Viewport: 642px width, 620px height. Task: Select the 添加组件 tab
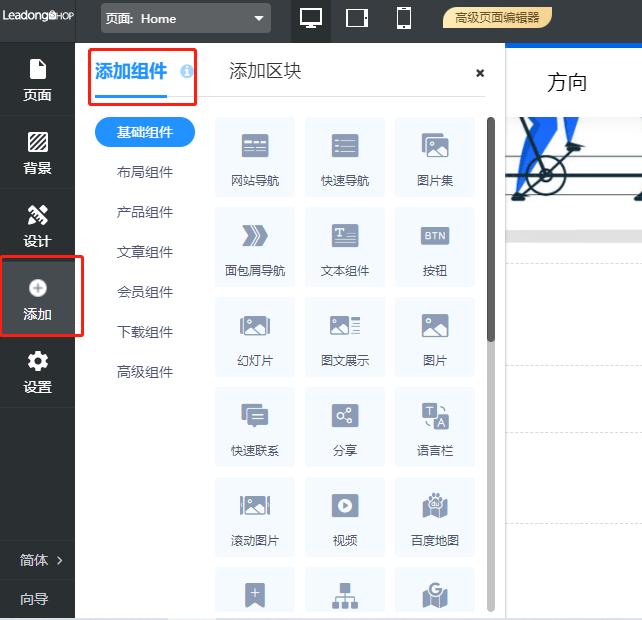[131, 71]
